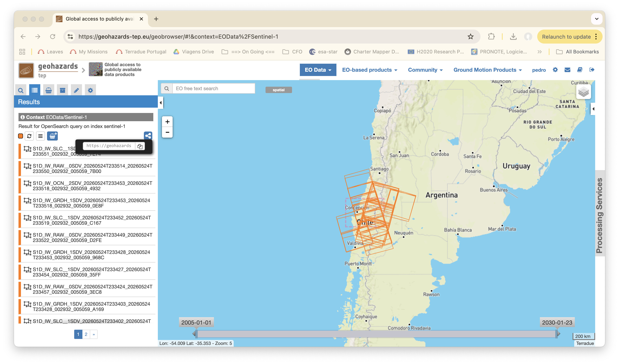Click the orange results layer color square
619x364 pixels.
pyautogui.click(x=21, y=136)
